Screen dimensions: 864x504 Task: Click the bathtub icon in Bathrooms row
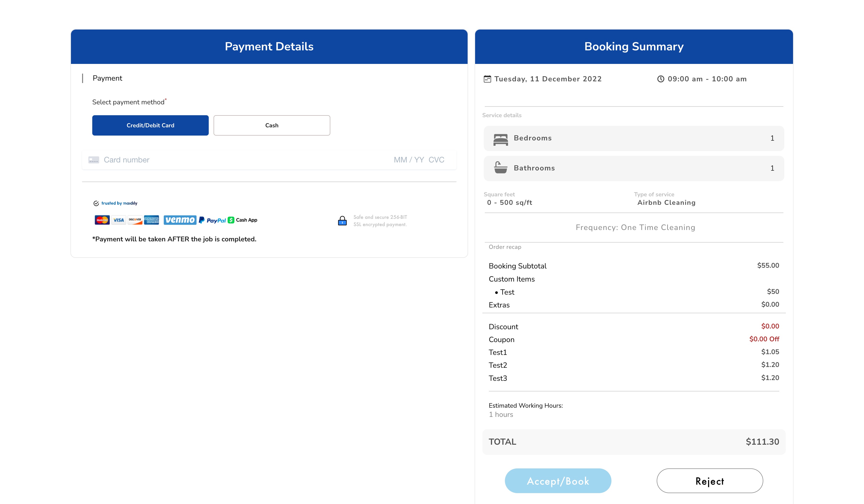pyautogui.click(x=501, y=168)
